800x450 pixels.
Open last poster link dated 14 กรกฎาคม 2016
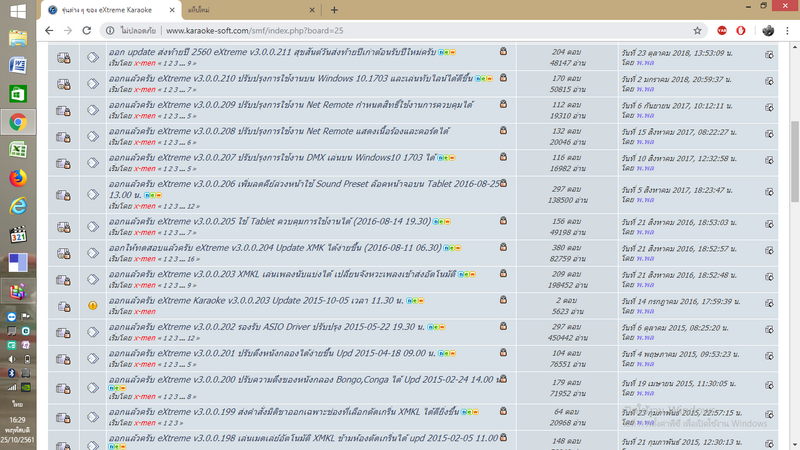645,311
